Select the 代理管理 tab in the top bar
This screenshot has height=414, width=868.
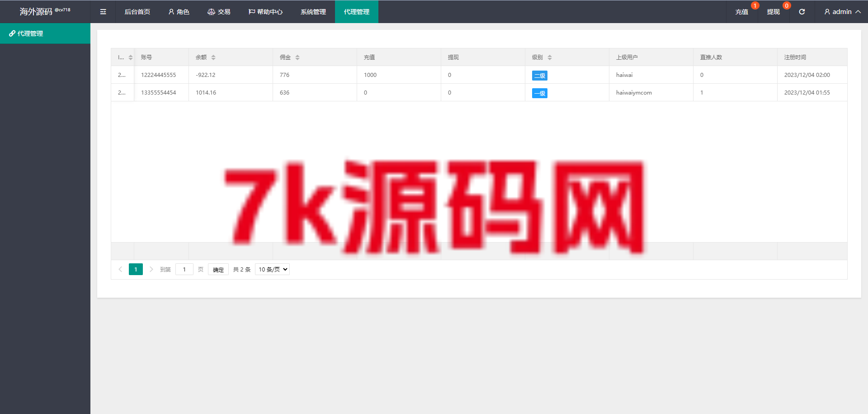coord(357,12)
